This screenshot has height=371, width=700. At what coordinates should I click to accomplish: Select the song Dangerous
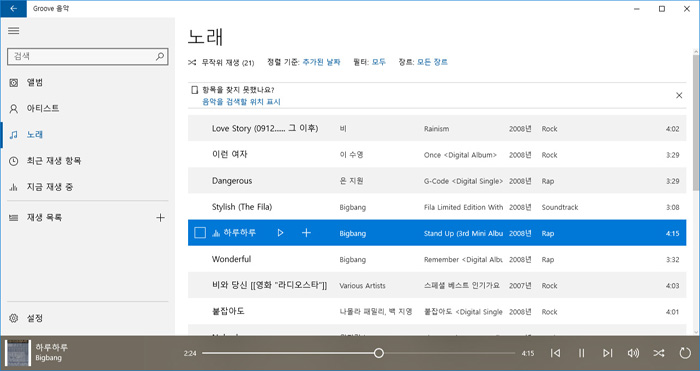tap(232, 181)
